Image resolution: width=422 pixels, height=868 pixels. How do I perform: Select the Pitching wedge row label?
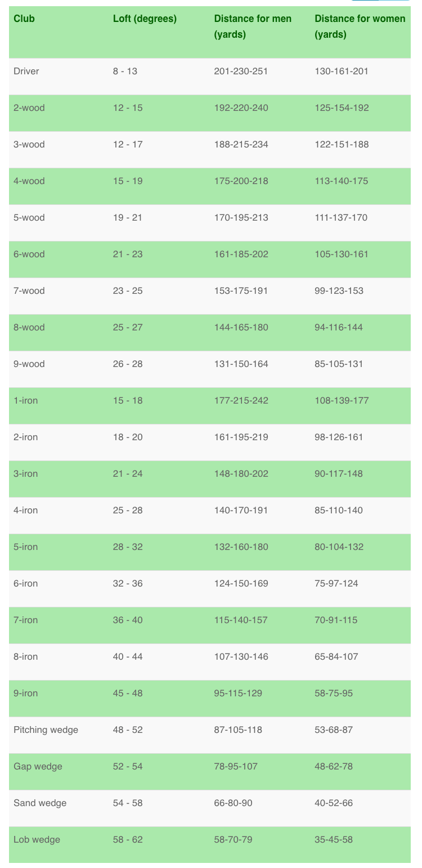tap(46, 730)
